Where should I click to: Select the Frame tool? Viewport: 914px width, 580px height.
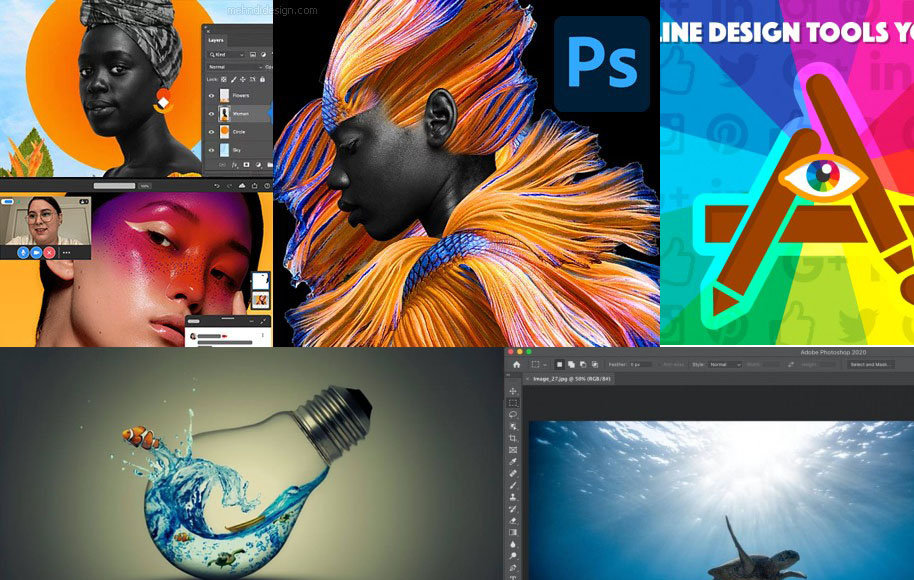pyautogui.click(x=513, y=450)
